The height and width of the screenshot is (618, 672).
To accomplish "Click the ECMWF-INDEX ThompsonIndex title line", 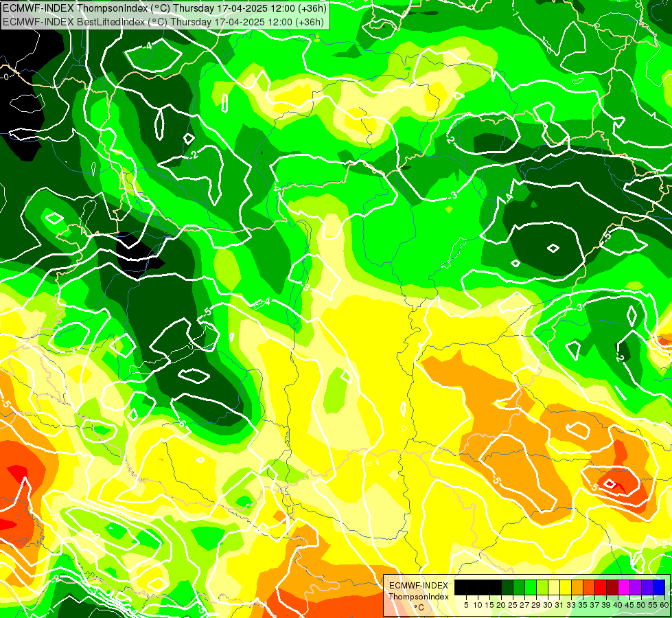I will [x=165, y=8].
